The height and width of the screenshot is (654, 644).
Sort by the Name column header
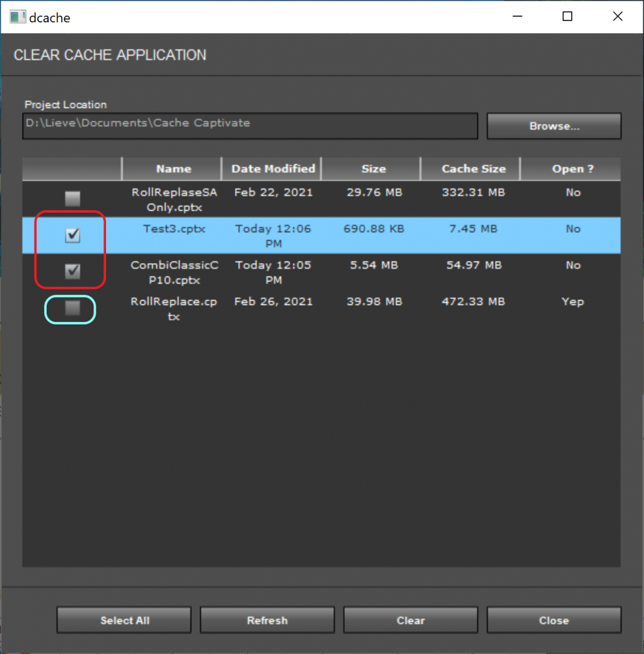pyautogui.click(x=173, y=169)
